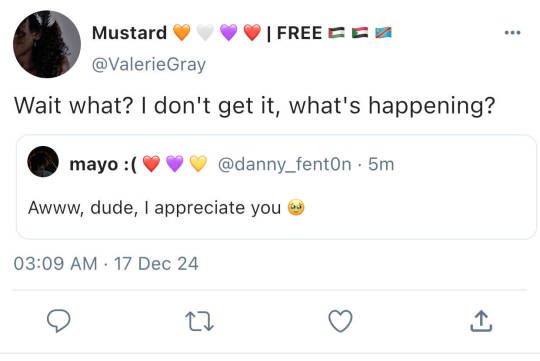Image resolution: width=540 pixels, height=361 pixels.
Task: Click the 5m timestamp on quoted tweet
Action: point(381,164)
